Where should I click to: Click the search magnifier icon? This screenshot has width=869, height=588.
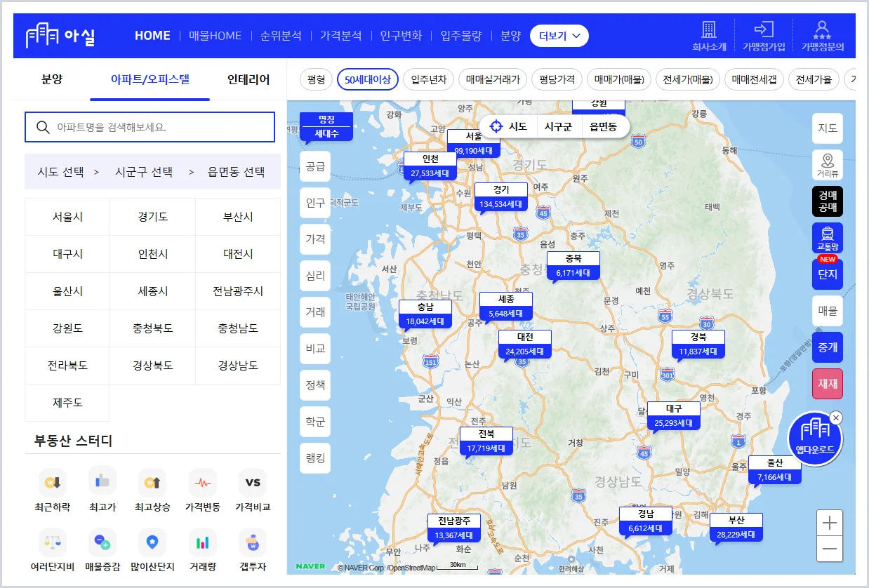pyautogui.click(x=43, y=127)
